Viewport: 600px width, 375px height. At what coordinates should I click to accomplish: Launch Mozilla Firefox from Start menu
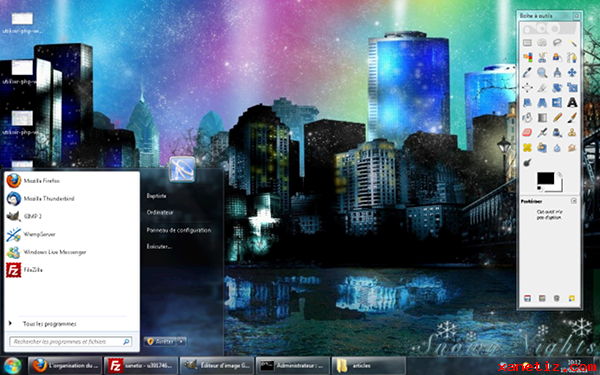[x=72, y=181]
